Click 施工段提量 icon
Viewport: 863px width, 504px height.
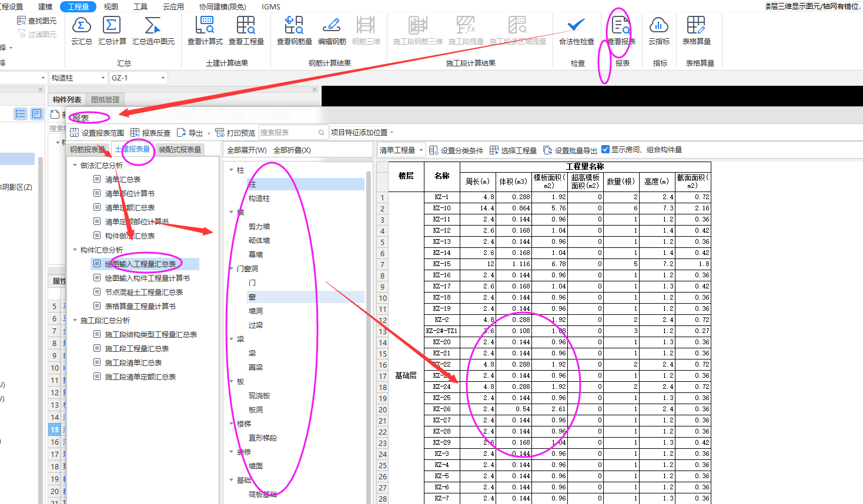(x=466, y=25)
